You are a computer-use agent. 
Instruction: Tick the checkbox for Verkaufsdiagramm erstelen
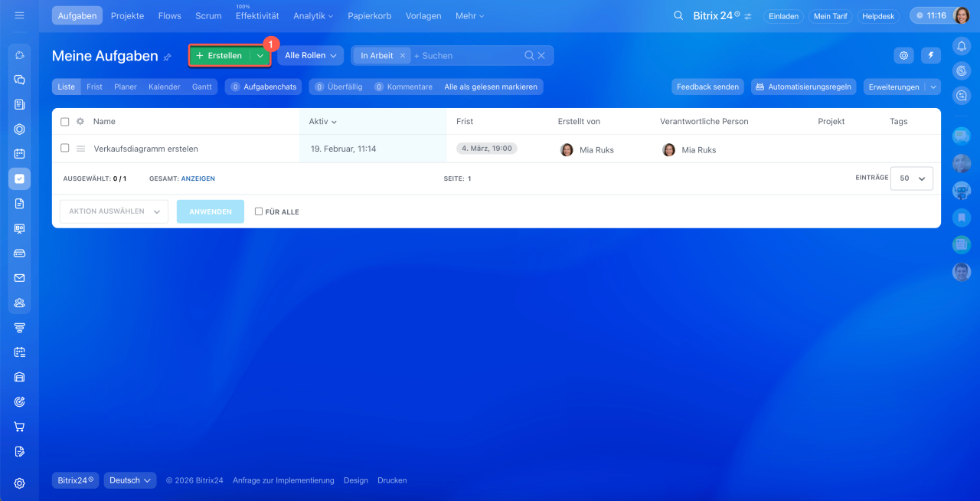[x=65, y=149]
